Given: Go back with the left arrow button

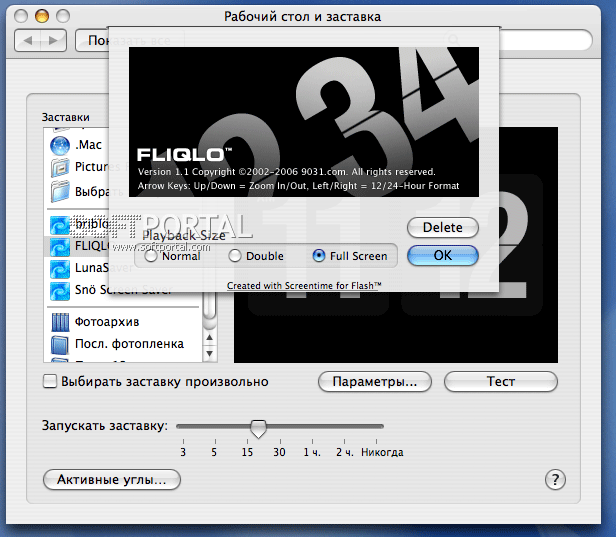Looking at the screenshot, I should (x=28, y=40).
